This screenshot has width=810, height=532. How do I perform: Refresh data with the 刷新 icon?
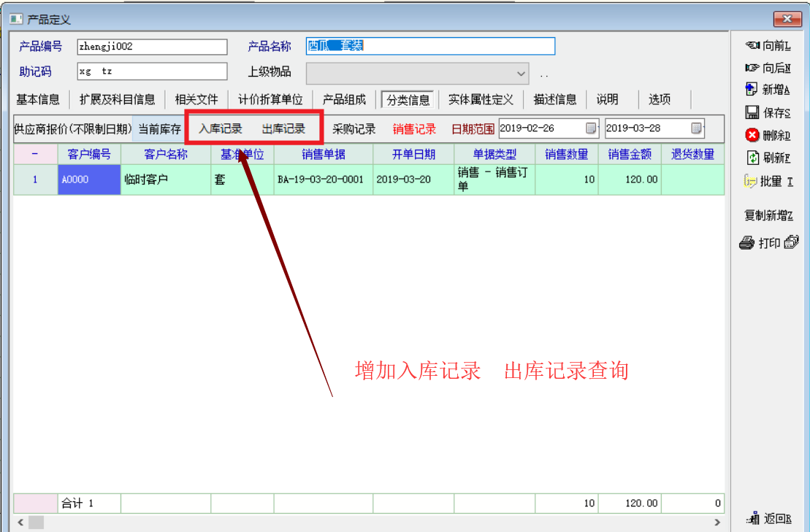[752, 158]
